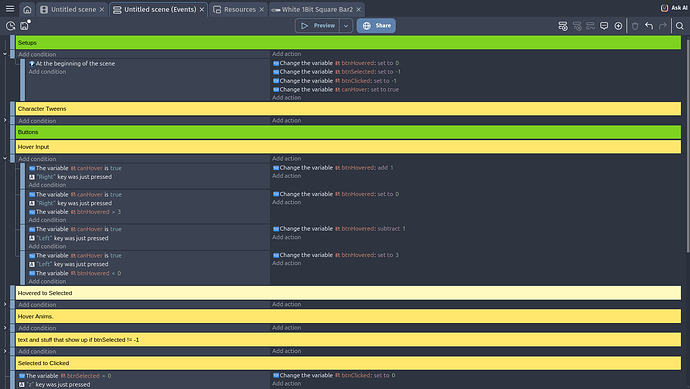Select the Setups group header
Viewport: 690px width, 389px height.
point(348,43)
